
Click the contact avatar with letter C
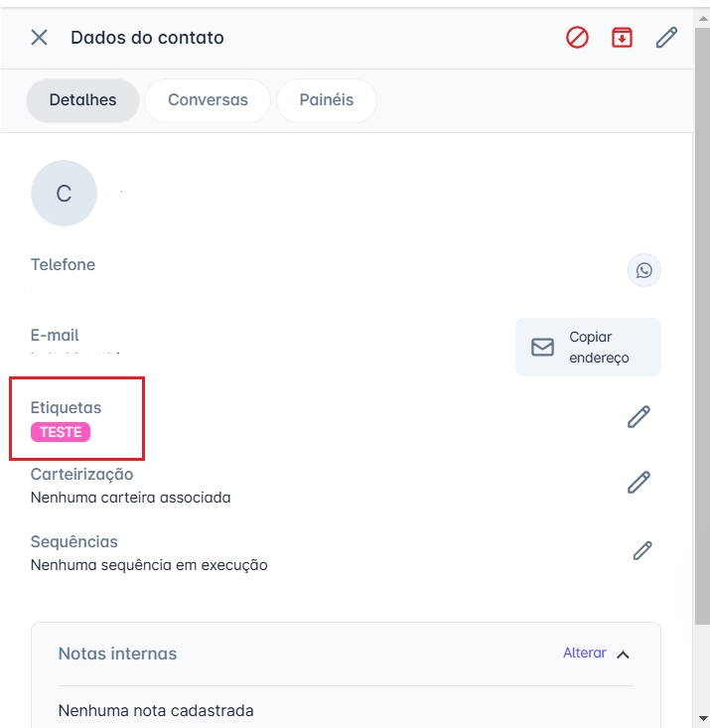(64, 194)
